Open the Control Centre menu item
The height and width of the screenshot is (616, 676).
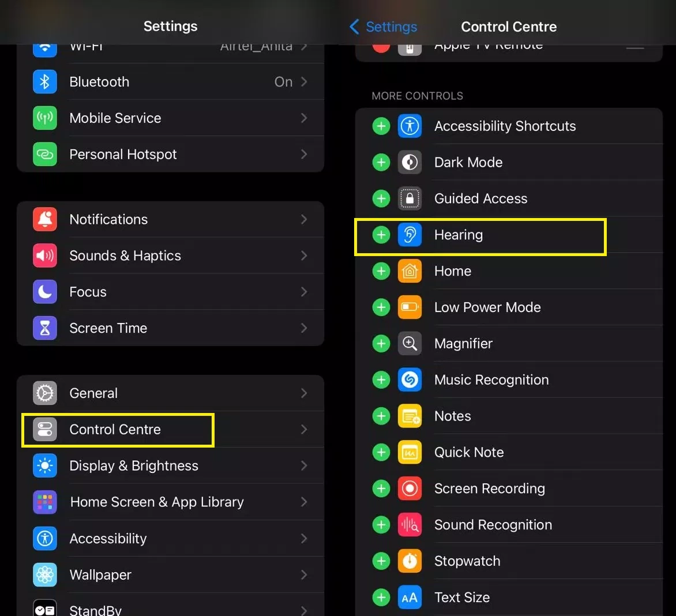coord(115,429)
